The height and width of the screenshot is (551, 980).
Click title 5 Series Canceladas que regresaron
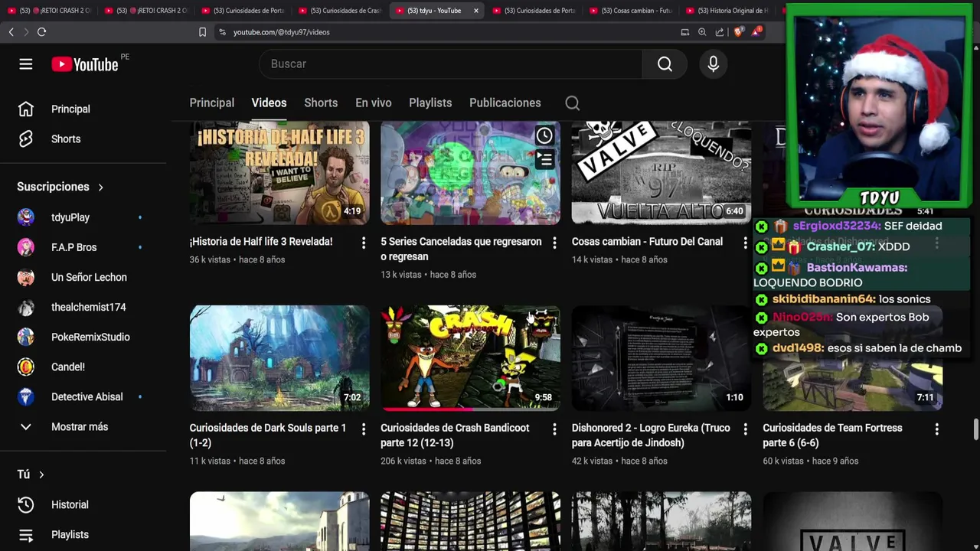(461, 249)
